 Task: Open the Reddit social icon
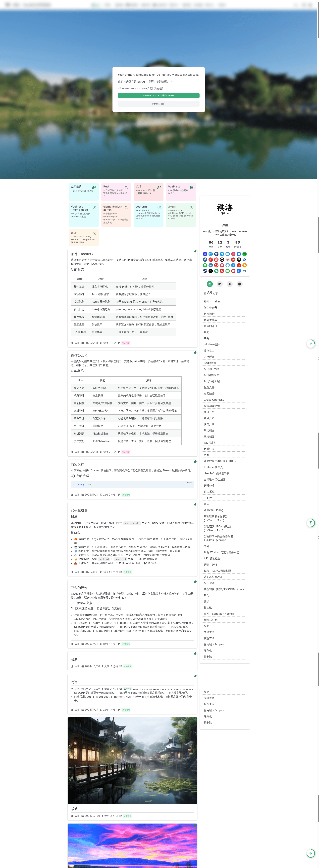pyautogui.click(x=239, y=265)
